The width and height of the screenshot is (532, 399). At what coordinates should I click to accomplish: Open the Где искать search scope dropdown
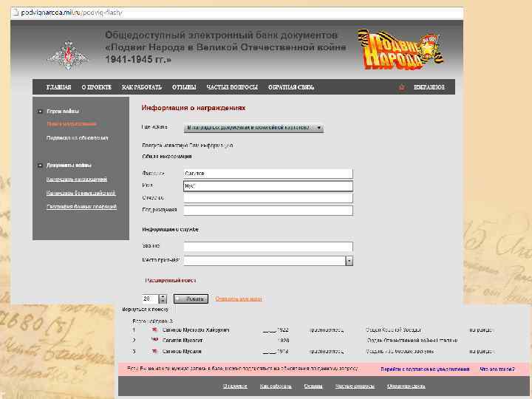coord(253,128)
